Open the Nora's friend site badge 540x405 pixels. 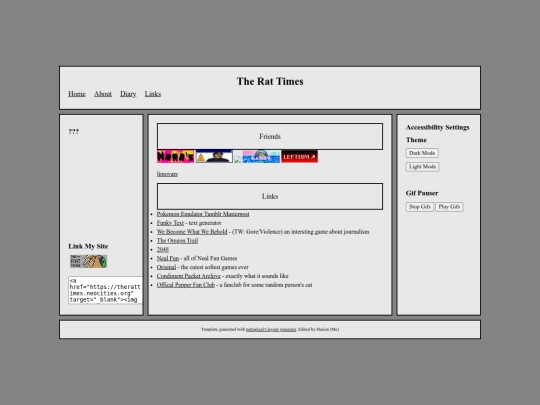tap(176, 157)
